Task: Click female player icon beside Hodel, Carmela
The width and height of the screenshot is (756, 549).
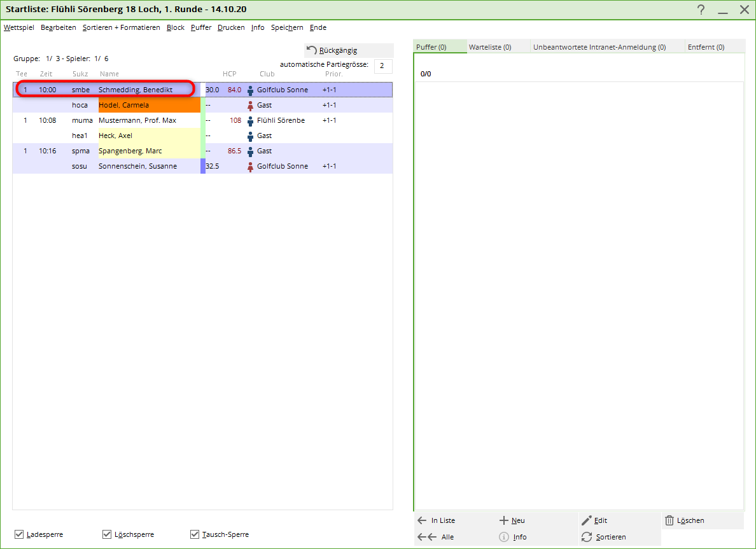Action: [x=250, y=105]
